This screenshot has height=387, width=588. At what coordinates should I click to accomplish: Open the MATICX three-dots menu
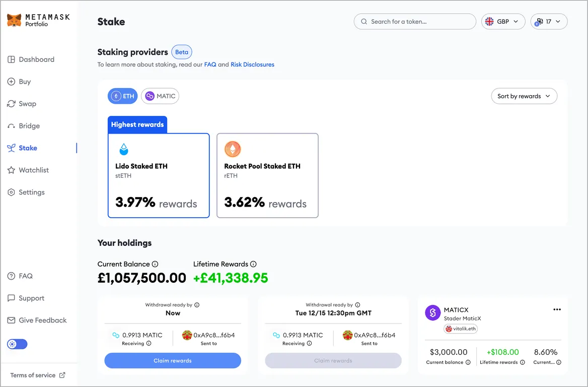pyautogui.click(x=557, y=310)
